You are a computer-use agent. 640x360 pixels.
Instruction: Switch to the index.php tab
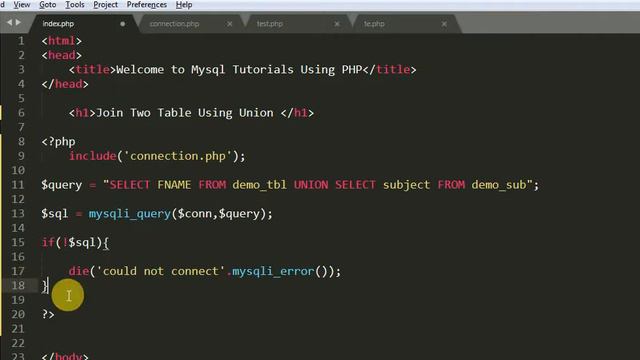58,24
